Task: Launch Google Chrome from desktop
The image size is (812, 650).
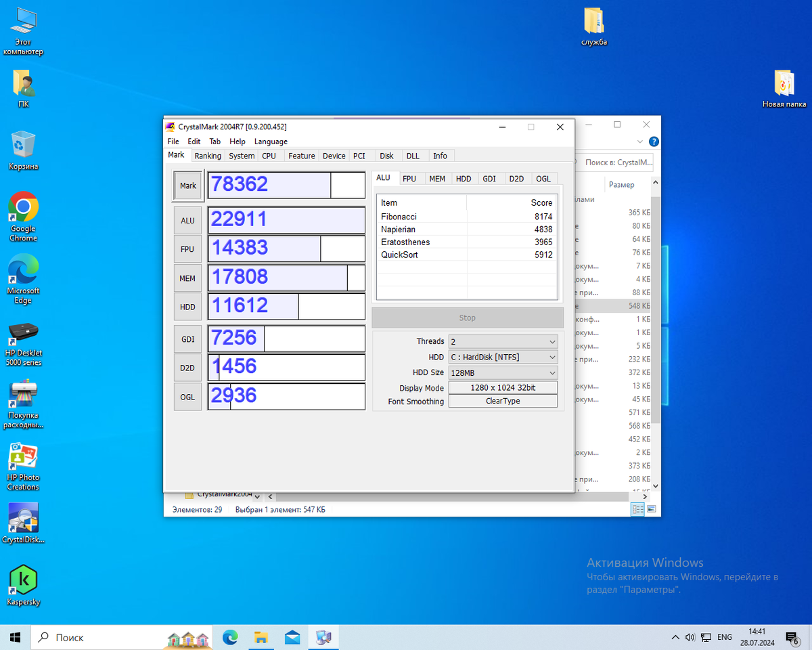Action: pos(23,217)
